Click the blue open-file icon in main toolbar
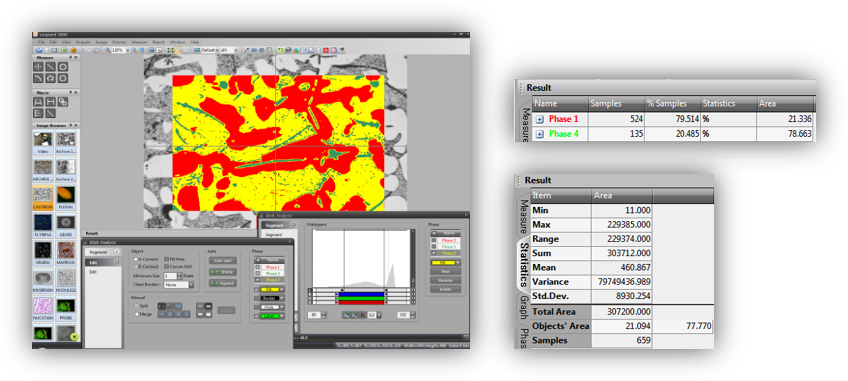 coord(39,50)
